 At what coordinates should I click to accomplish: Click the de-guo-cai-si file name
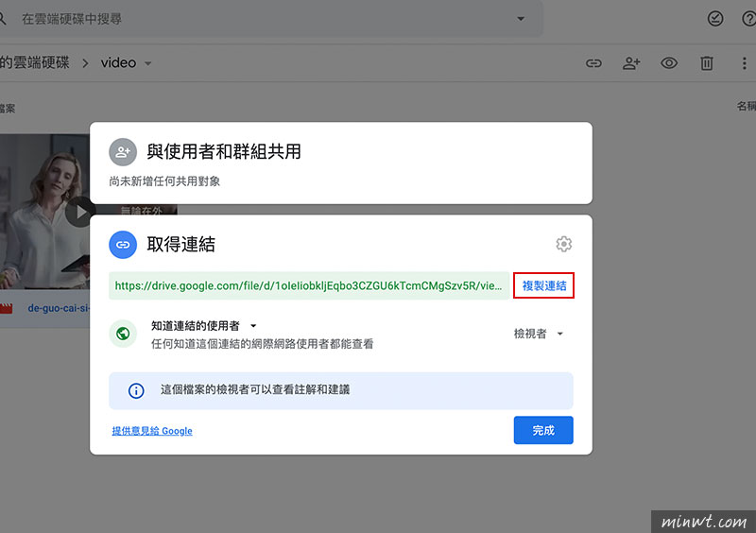point(59,308)
